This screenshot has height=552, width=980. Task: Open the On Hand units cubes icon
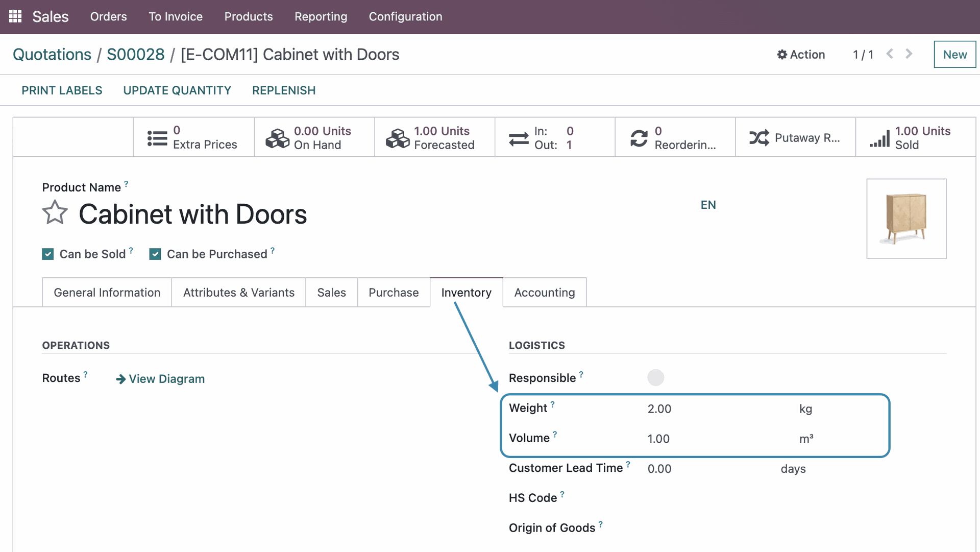tap(277, 138)
